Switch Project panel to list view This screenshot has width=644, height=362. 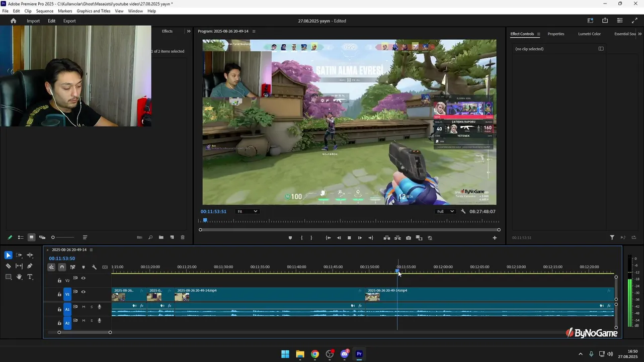coord(21,237)
